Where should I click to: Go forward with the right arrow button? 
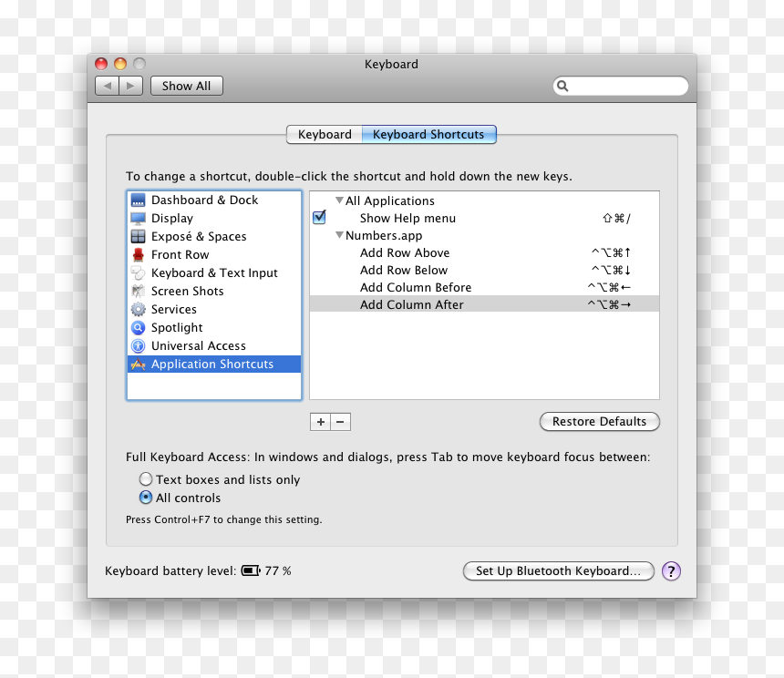(131, 86)
